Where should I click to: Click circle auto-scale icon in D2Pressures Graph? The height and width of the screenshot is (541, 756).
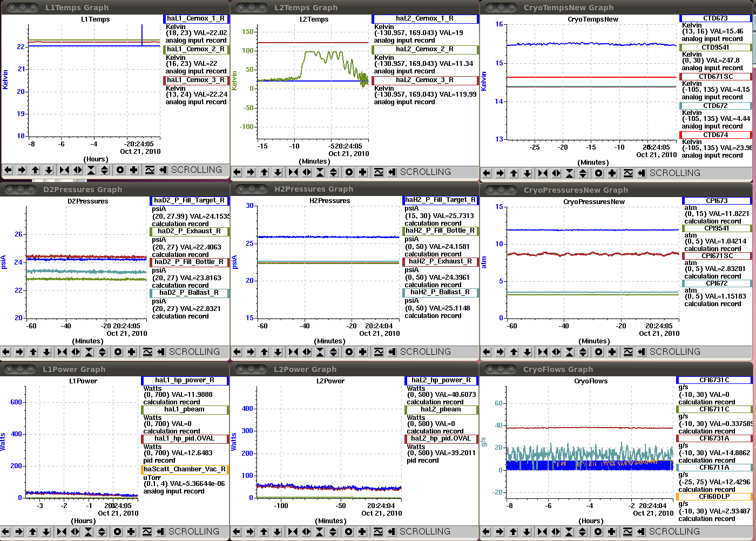click(x=118, y=352)
